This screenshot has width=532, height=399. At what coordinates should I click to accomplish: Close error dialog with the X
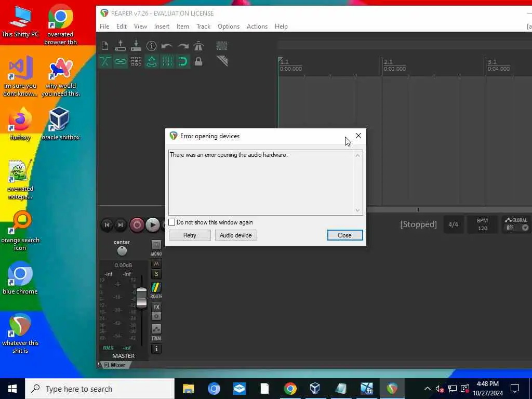pyautogui.click(x=358, y=136)
